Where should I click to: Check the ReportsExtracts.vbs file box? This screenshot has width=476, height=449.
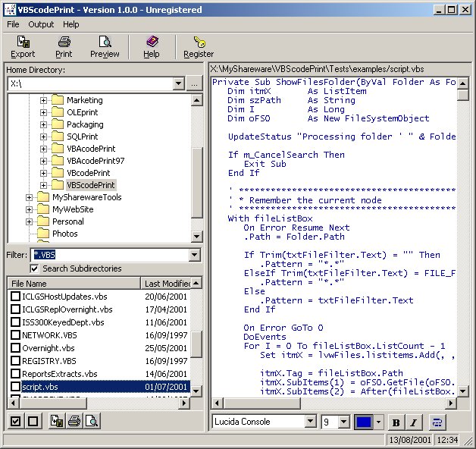tap(15, 374)
